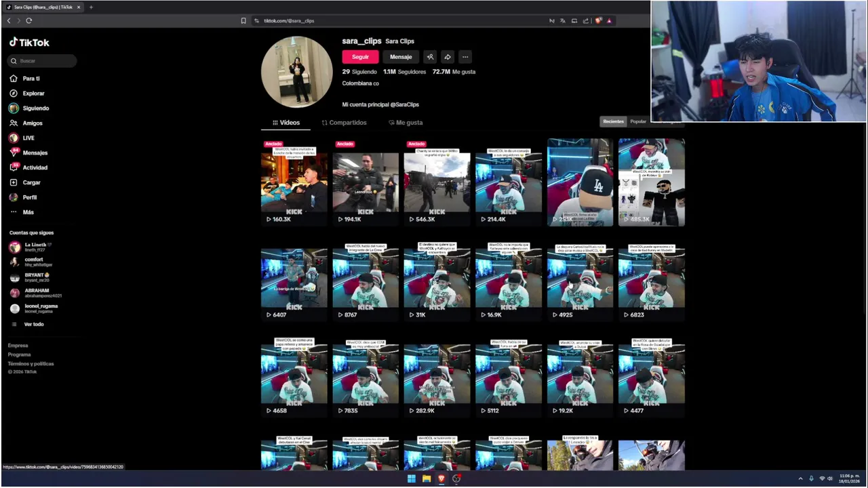Click the share arrow on the profile

pos(448,57)
